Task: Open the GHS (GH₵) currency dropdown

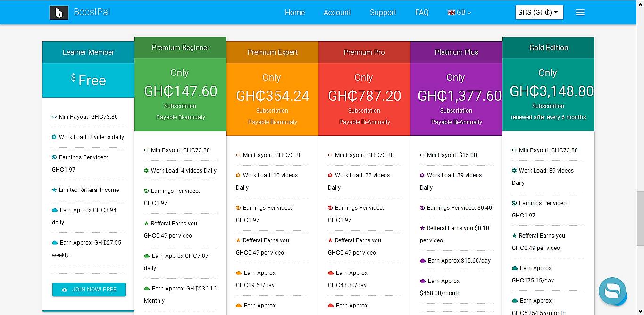Action: 539,13
